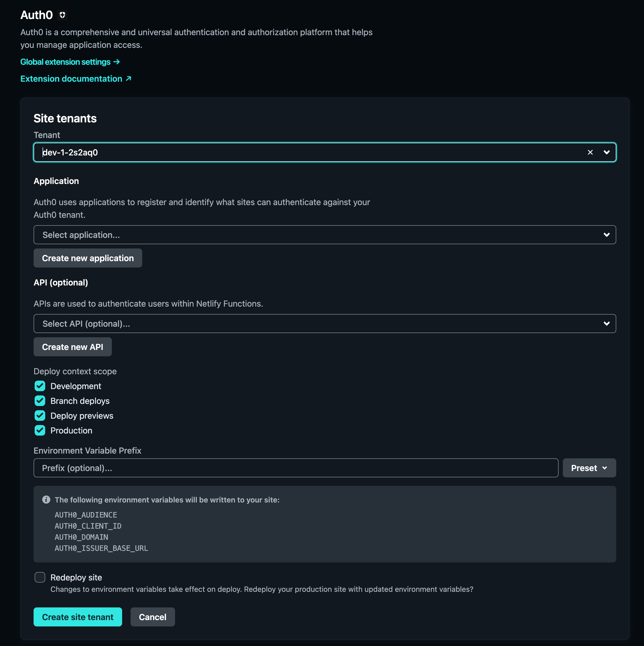Click the info icon in environment variables box
This screenshot has height=646, width=644.
click(x=46, y=500)
